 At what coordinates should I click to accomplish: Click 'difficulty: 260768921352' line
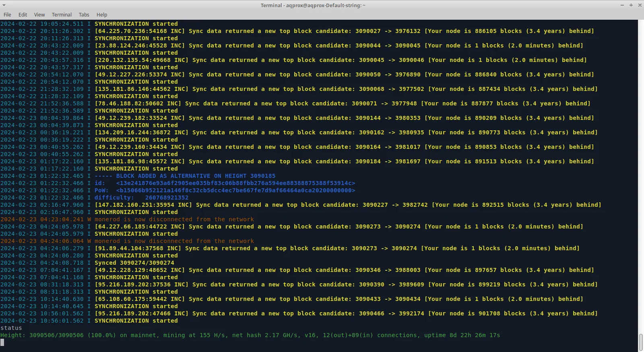click(141, 198)
